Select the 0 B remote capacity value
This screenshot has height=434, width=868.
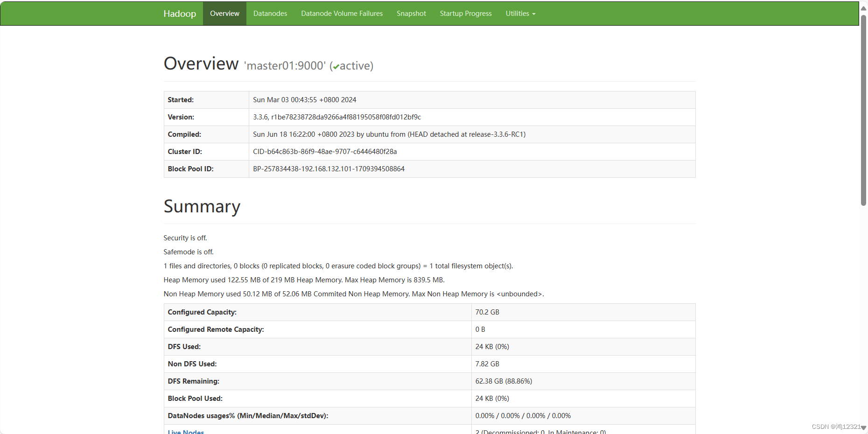point(480,329)
